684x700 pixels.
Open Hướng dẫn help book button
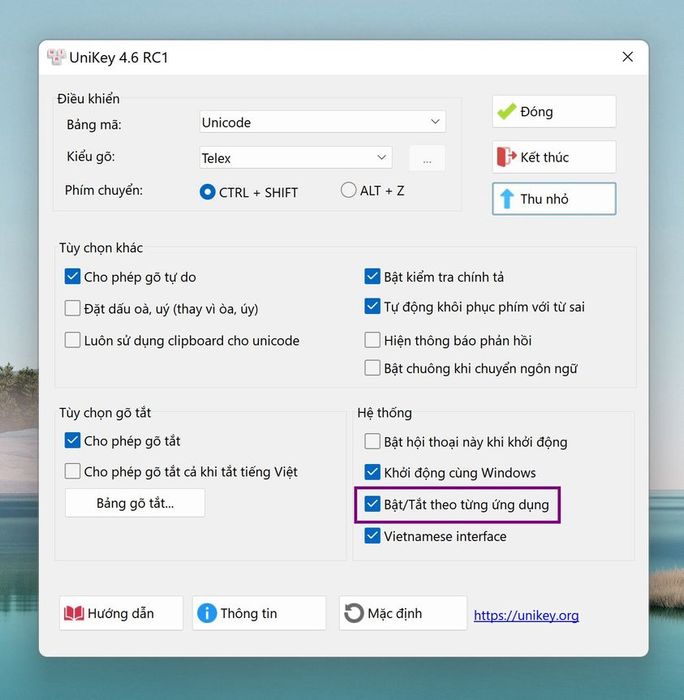(x=121, y=613)
